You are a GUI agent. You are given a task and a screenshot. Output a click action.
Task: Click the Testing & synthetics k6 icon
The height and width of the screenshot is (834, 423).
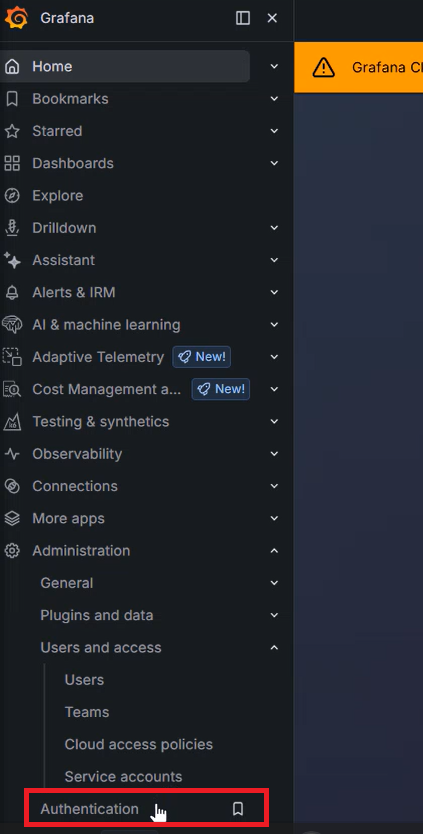(x=12, y=422)
